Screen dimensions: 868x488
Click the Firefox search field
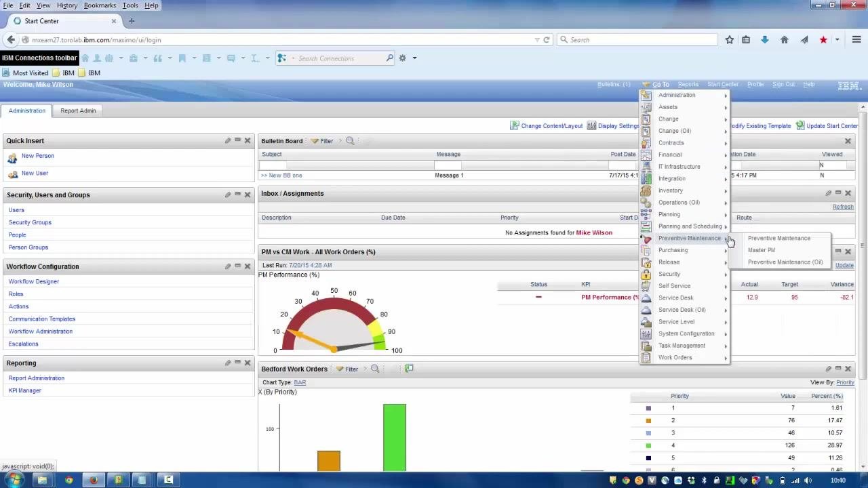[x=637, y=40]
